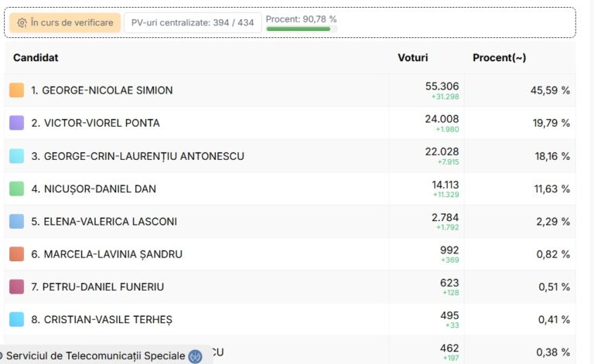Click the green swatch for Nicușor-Daniel Dan

click(17, 189)
